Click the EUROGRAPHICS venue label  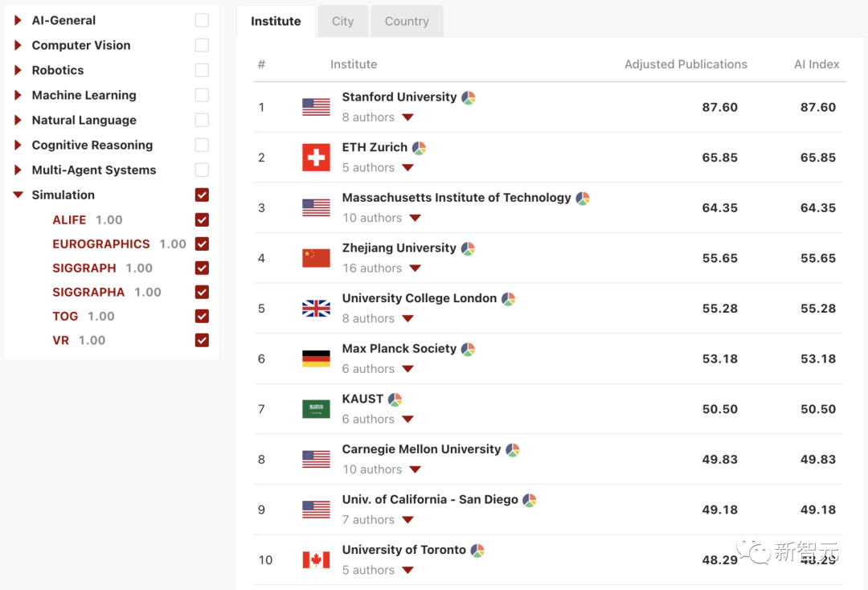coord(101,244)
